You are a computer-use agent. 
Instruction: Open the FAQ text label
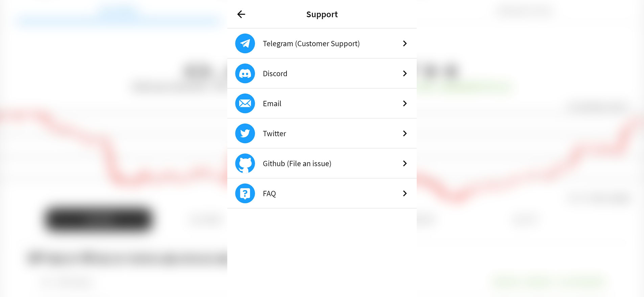[269, 193]
